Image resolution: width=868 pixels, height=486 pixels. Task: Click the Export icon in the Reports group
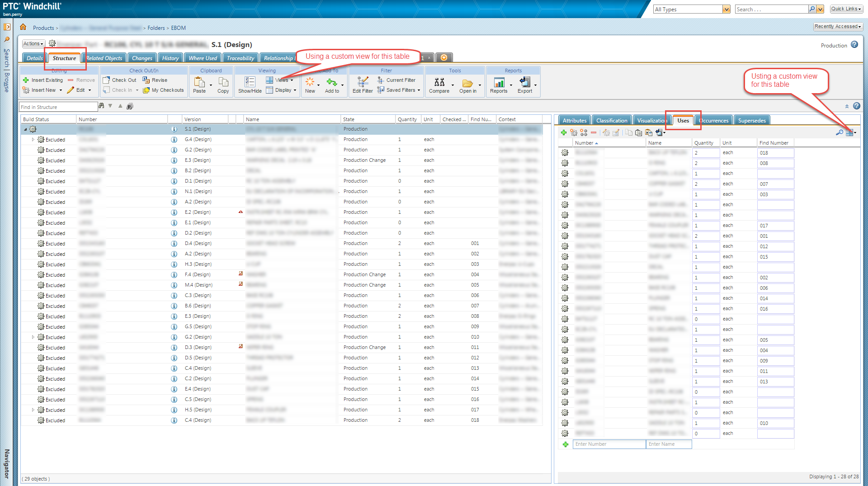click(524, 82)
